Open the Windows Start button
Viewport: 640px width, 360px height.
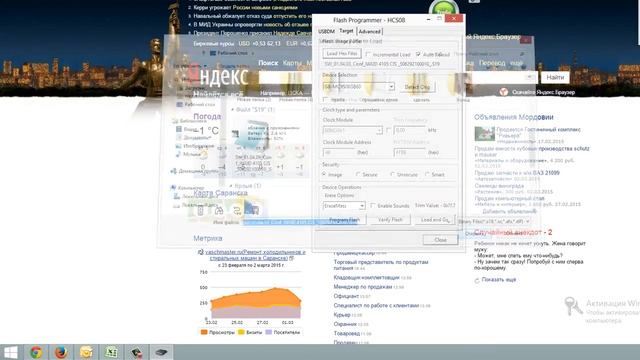click(x=11, y=352)
